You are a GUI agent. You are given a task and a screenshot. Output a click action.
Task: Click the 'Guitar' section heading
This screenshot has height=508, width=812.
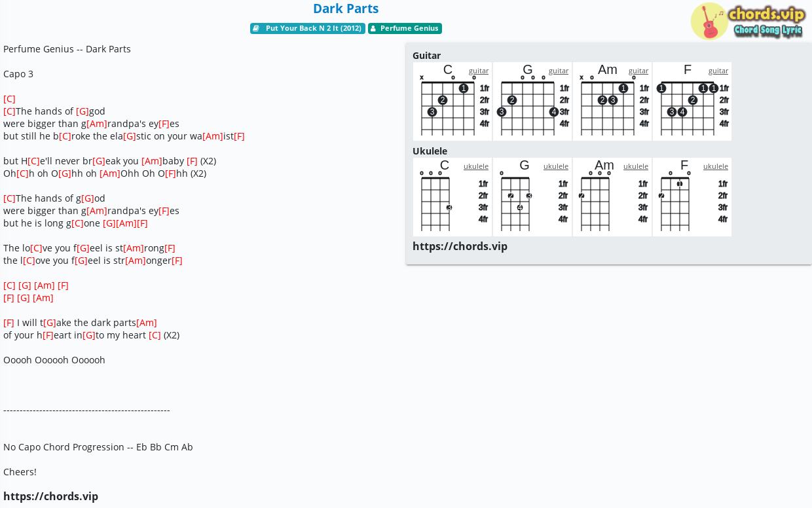click(x=426, y=56)
